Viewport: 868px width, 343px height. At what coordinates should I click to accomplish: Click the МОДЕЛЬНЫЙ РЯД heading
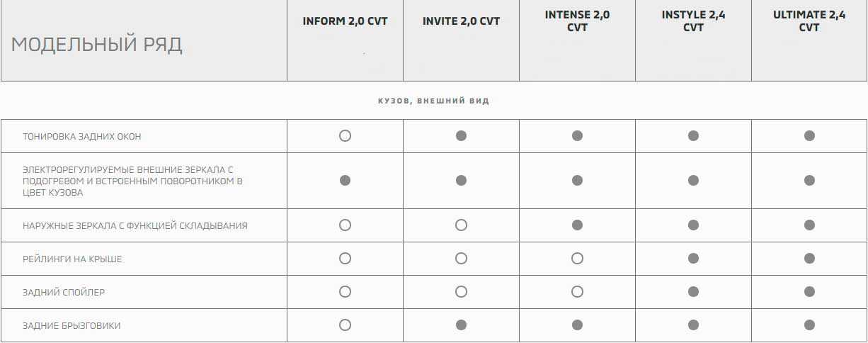97,45
